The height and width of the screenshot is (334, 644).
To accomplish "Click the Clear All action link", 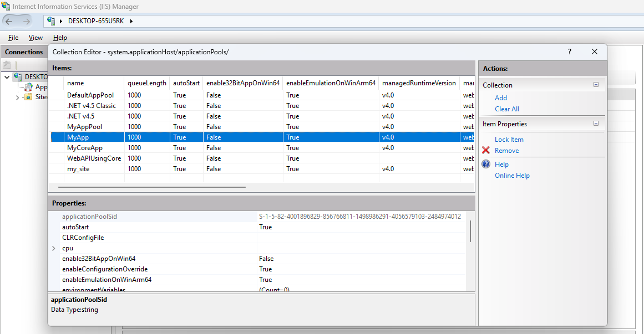I will click(506, 109).
